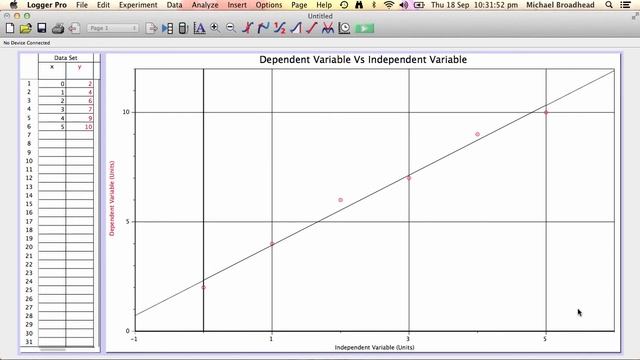Select the y cell in row 4 containing 7

80,109
